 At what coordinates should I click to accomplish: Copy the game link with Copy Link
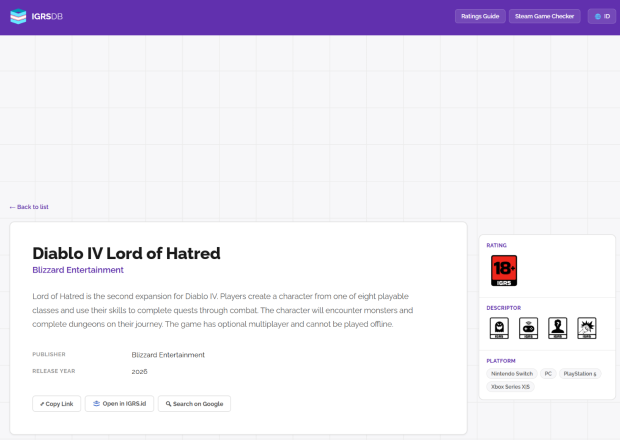[x=57, y=404]
